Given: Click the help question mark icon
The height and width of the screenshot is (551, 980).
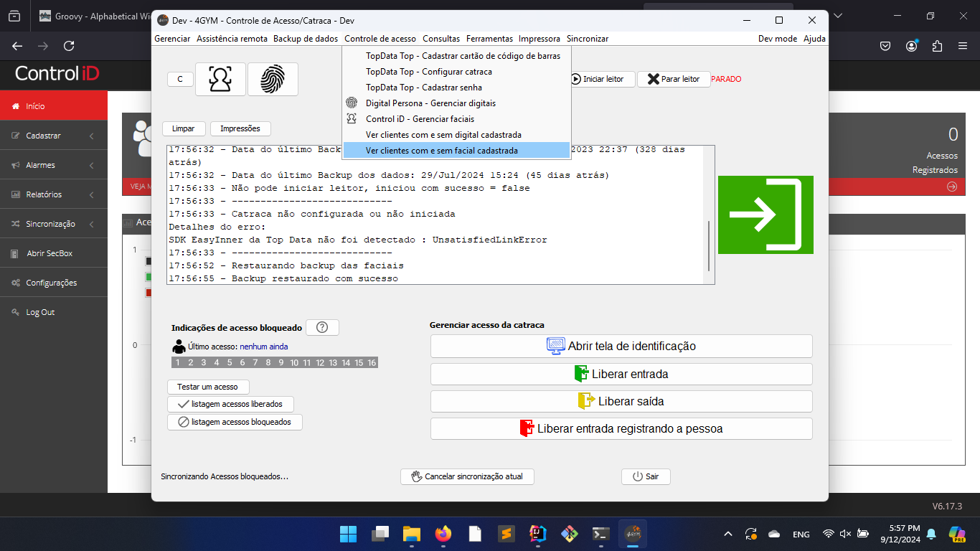Looking at the screenshot, I should 322,327.
